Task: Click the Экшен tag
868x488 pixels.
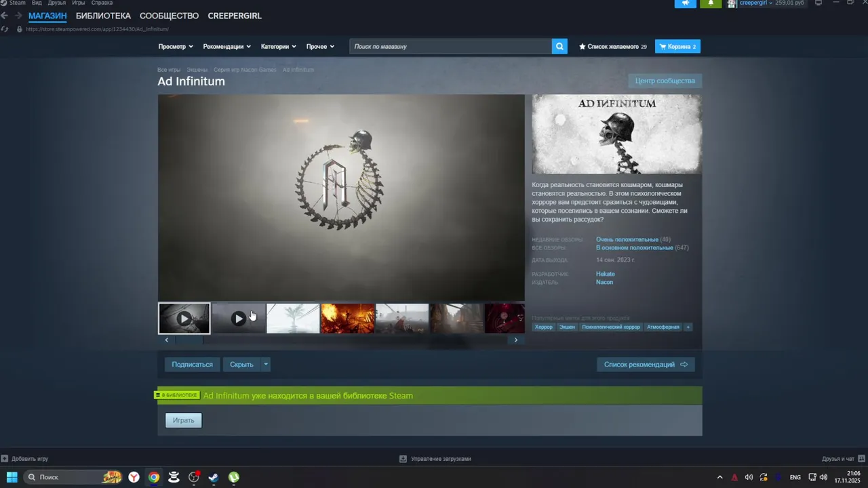Action: coord(567,327)
